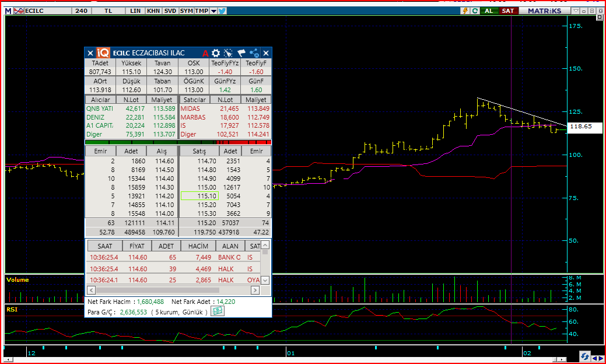This screenshot has width=606, height=364.
Task: Click the Taban value 101.70
Action: [162, 90]
